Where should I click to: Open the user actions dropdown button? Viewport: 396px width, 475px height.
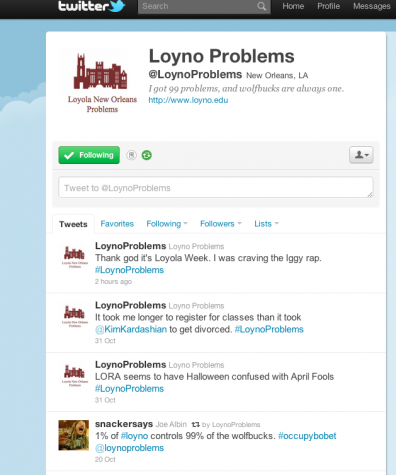[x=361, y=155]
